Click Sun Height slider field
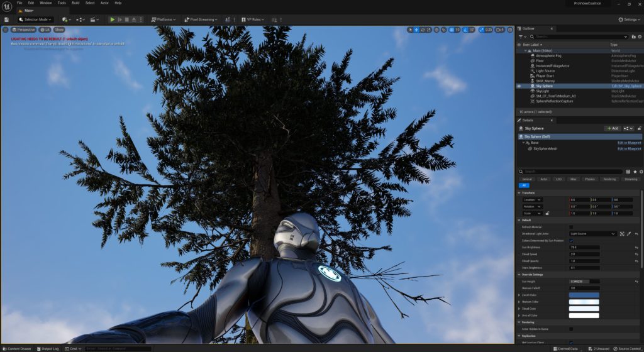 (x=584, y=282)
